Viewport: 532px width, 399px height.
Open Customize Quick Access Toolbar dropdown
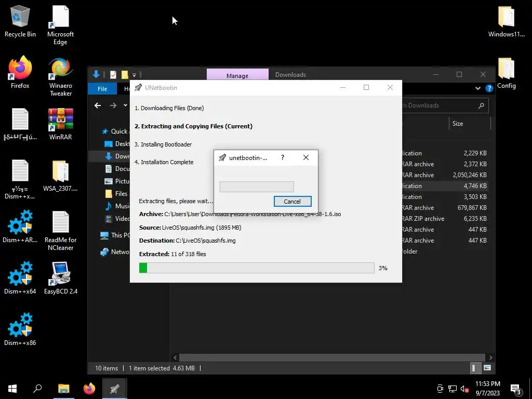coord(135,75)
